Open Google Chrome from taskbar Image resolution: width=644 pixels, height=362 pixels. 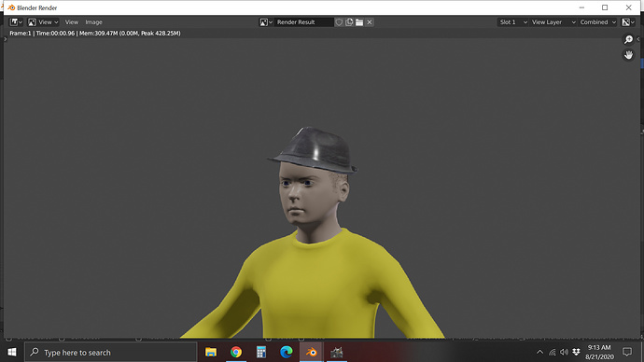[x=236, y=352]
